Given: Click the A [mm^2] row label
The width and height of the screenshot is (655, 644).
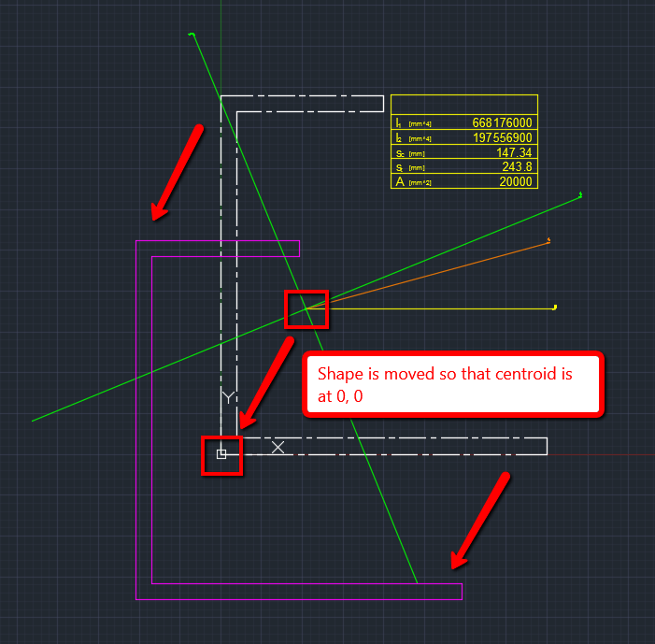Looking at the screenshot, I should [413, 181].
